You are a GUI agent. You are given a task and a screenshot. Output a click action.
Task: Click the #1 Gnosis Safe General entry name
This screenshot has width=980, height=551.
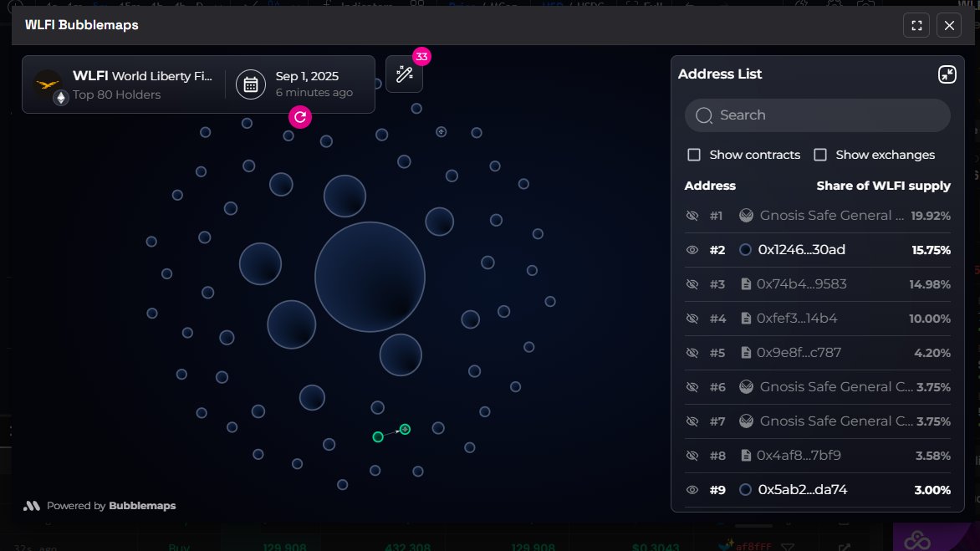click(832, 216)
